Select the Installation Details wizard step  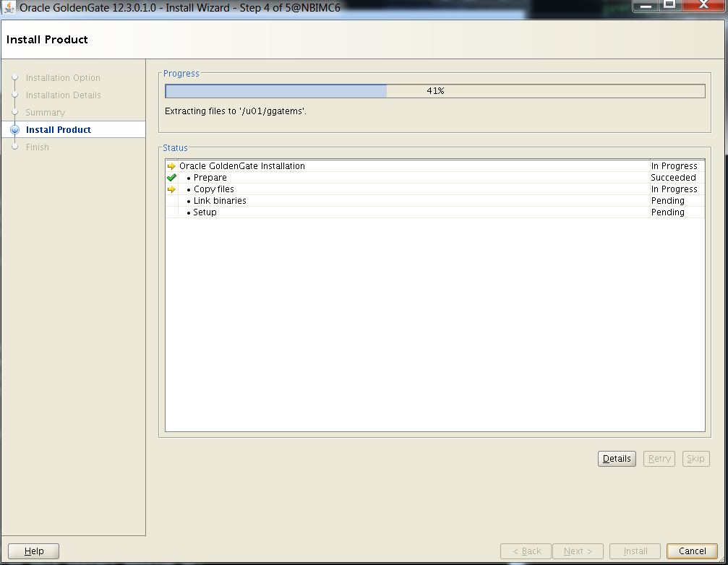(63, 95)
